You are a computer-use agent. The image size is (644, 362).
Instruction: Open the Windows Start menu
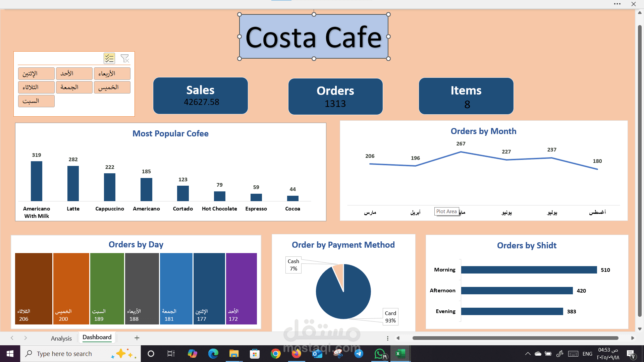(10, 354)
